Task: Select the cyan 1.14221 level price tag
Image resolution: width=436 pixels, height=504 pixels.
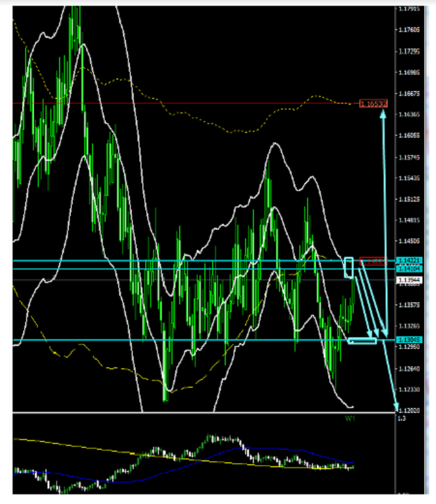Action: click(x=409, y=261)
